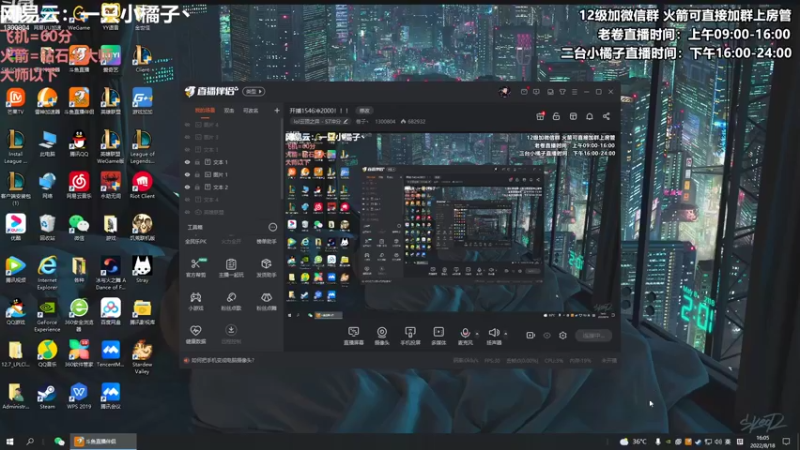Select Steam desktop shortcut
This screenshot has height=450, width=800.
tap(47, 396)
